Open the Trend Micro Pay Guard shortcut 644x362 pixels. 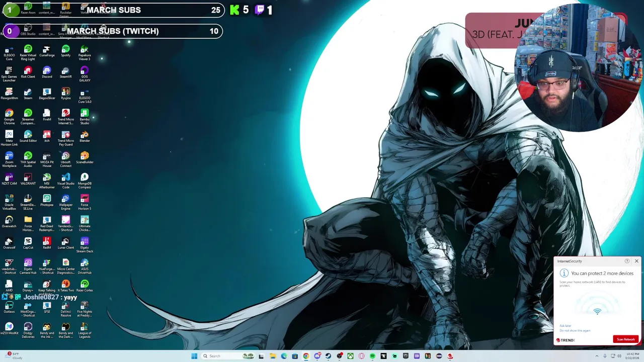(65, 138)
